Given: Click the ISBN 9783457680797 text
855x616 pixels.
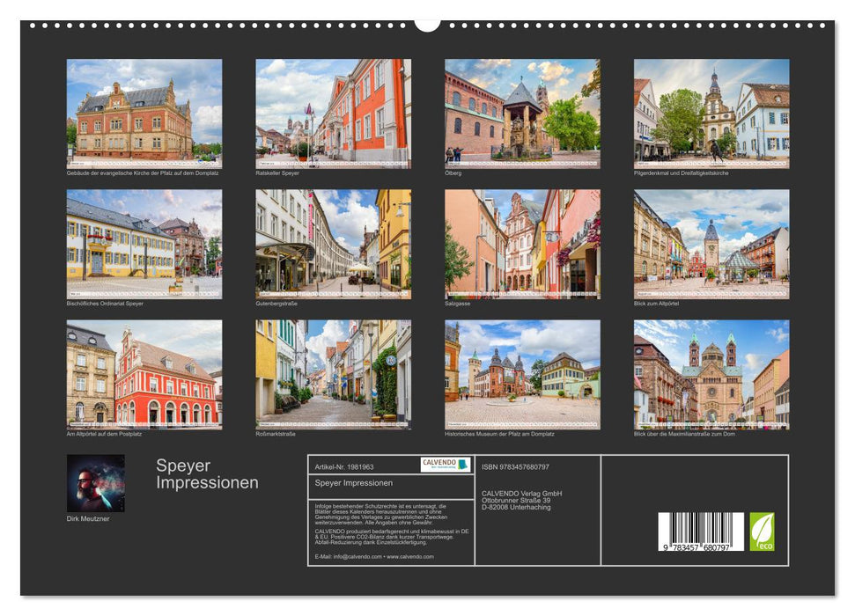Looking at the screenshot, I should 516,467.
